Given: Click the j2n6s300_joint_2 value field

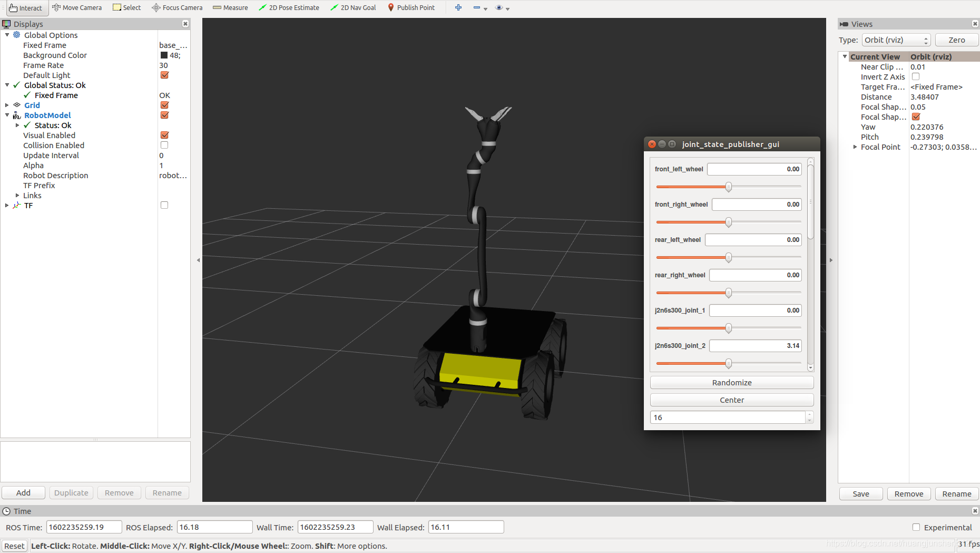Looking at the screenshot, I should tap(756, 346).
